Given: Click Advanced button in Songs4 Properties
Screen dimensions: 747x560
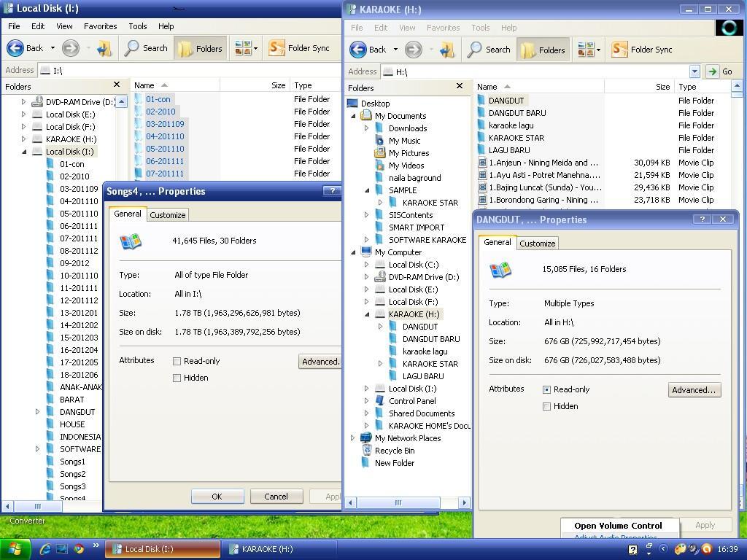Looking at the screenshot, I should 320,362.
